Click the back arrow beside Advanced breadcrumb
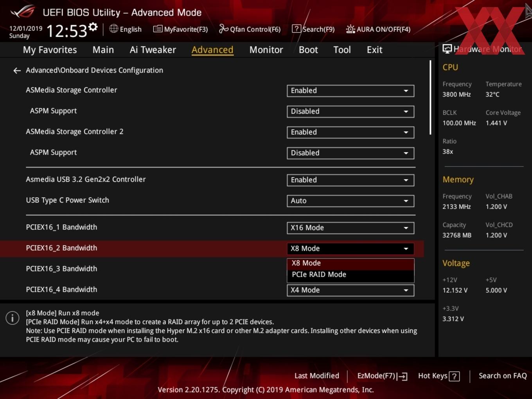This screenshot has width=532, height=399. 17,70
